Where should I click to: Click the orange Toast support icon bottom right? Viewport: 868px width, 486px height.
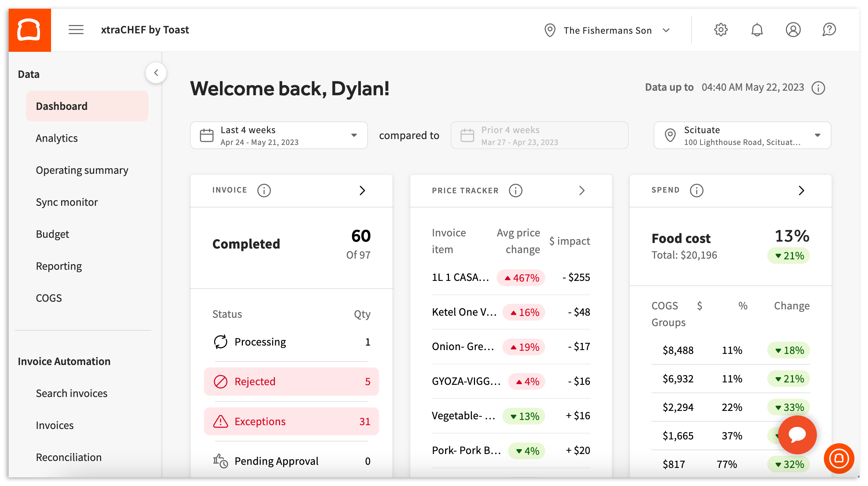coord(839,458)
